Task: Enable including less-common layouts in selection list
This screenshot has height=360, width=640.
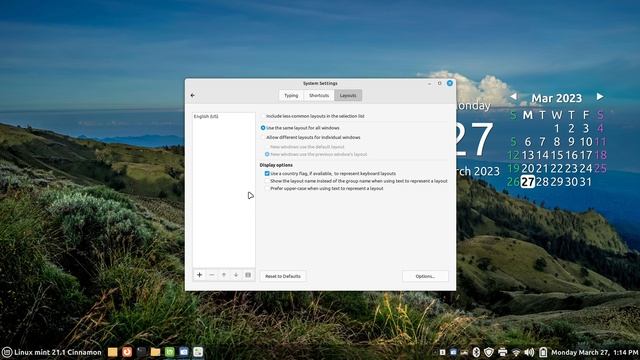Action: [x=263, y=116]
